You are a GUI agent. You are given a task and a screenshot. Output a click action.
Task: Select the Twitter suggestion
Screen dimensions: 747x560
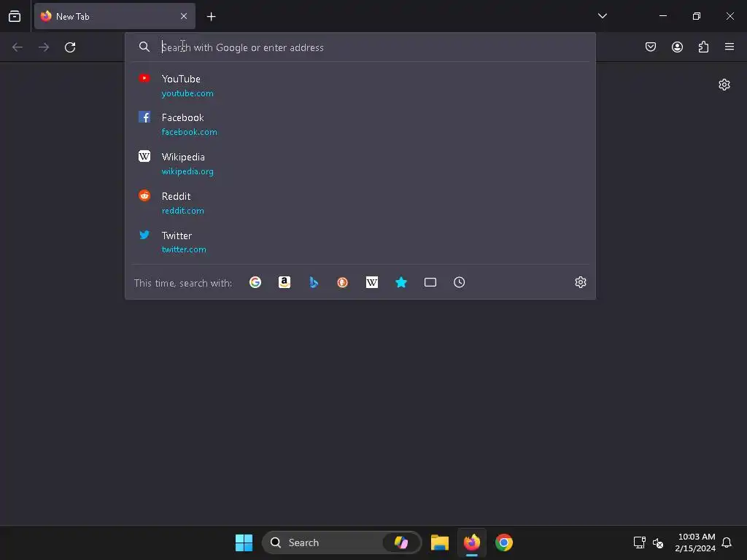point(360,242)
